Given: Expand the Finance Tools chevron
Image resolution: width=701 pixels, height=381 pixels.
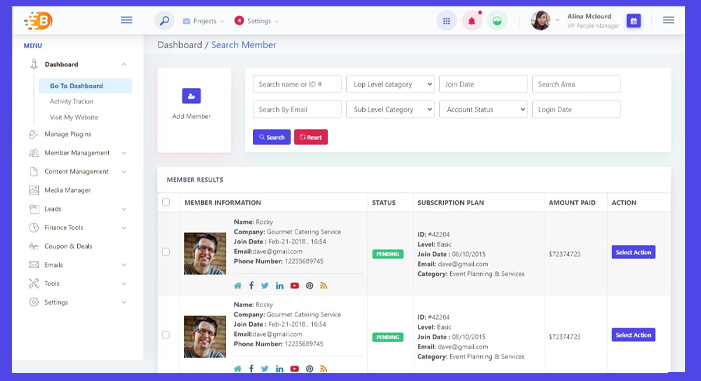Looking at the screenshot, I should tap(124, 228).
